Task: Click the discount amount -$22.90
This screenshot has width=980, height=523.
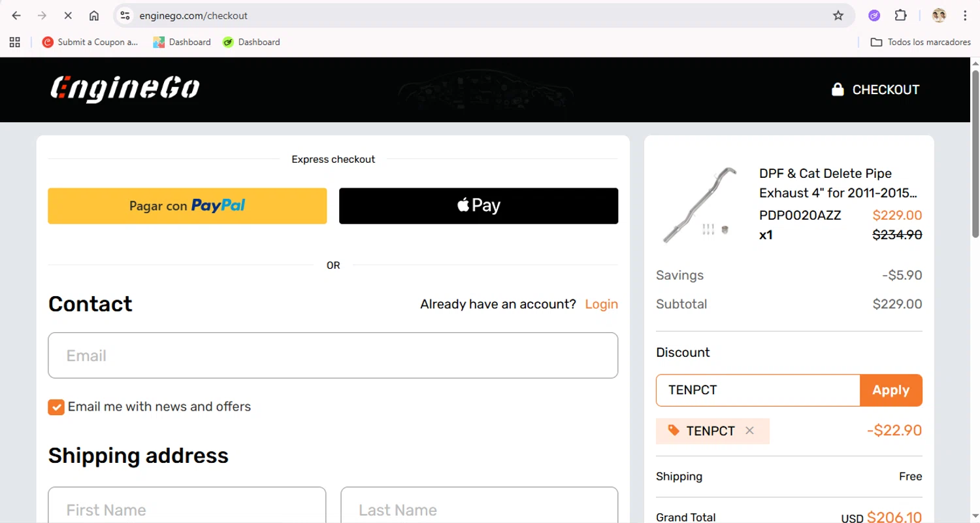Action: (894, 431)
